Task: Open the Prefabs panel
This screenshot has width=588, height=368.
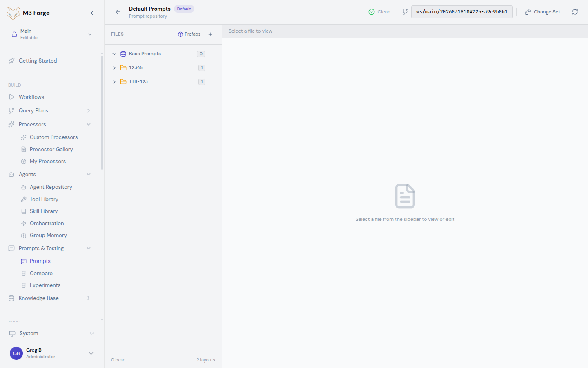Action: pos(189,34)
